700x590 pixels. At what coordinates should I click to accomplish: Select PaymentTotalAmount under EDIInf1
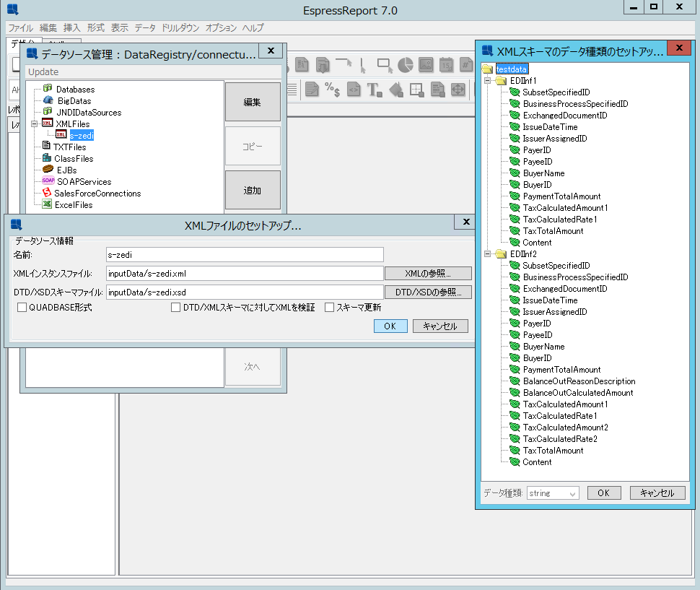point(561,196)
